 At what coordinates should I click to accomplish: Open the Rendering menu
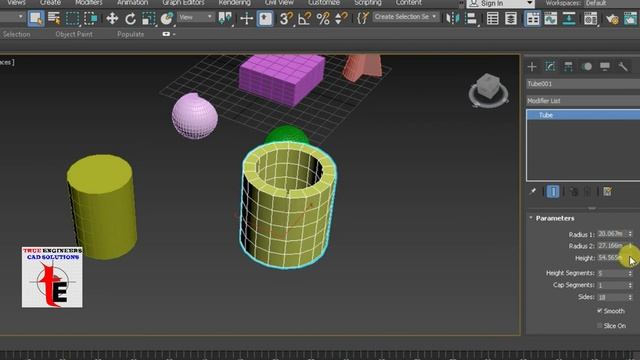point(234,3)
